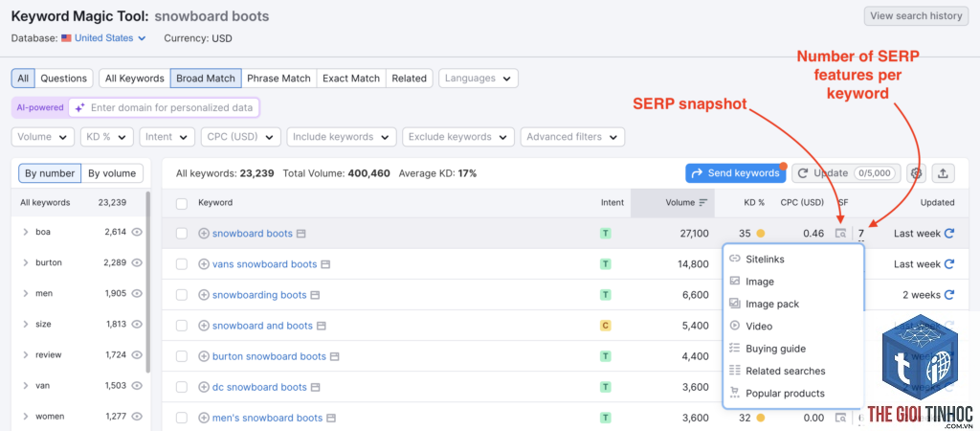Screen dimensions: 980x431
Task: Toggle the select-all keywords checkbox
Action: coord(181,203)
